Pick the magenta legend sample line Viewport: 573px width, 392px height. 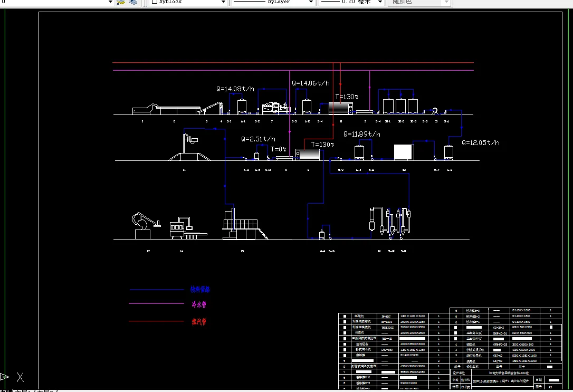[156, 303]
